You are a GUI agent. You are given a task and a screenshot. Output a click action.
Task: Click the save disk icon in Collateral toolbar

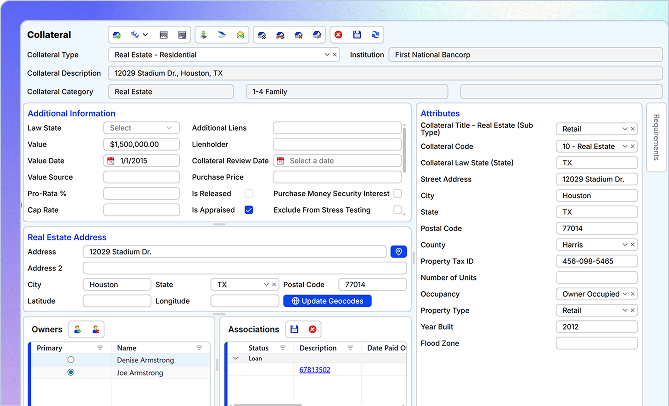pyautogui.click(x=357, y=34)
